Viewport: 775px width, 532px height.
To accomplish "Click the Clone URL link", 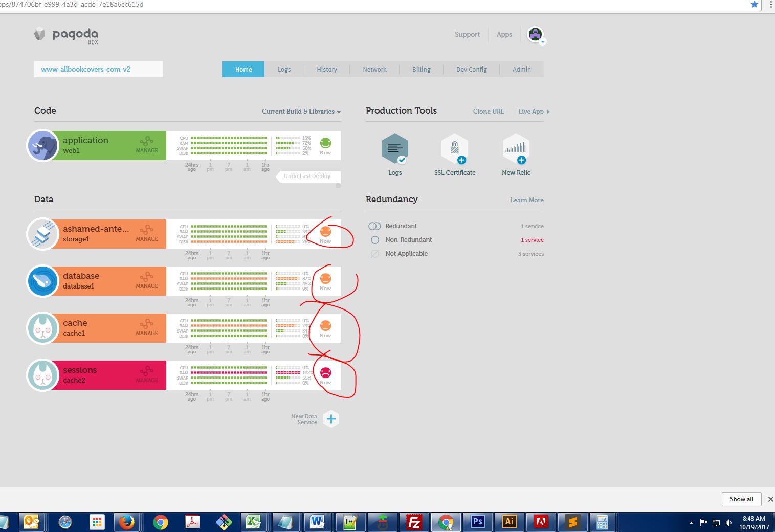I will click(x=489, y=112).
